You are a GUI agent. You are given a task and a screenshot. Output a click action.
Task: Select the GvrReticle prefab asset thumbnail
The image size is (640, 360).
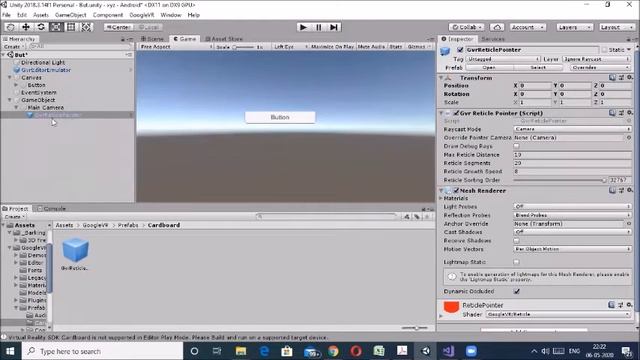(x=75, y=250)
